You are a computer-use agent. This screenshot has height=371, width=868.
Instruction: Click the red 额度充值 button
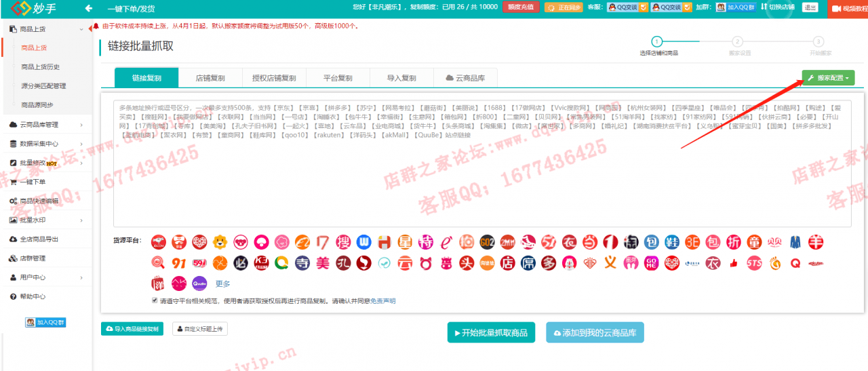(520, 7)
